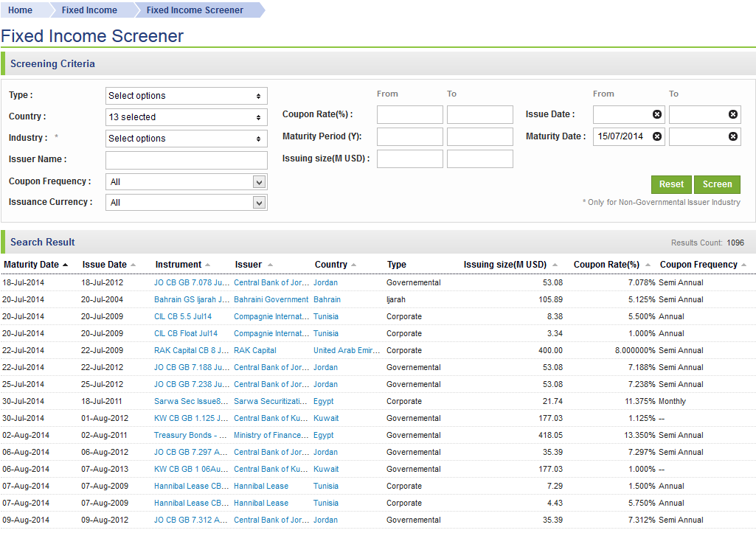Select the 02-Aug-2014 maturity date cell

coord(26,435)
